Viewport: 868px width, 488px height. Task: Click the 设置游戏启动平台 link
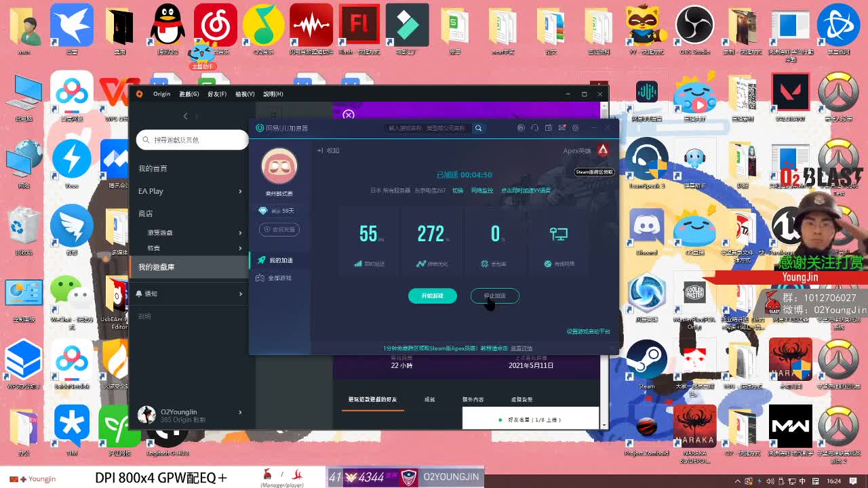coord(588,331)
